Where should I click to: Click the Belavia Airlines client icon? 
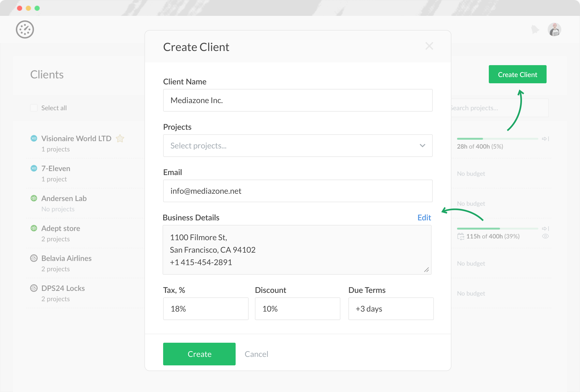(x=34, y=258)
